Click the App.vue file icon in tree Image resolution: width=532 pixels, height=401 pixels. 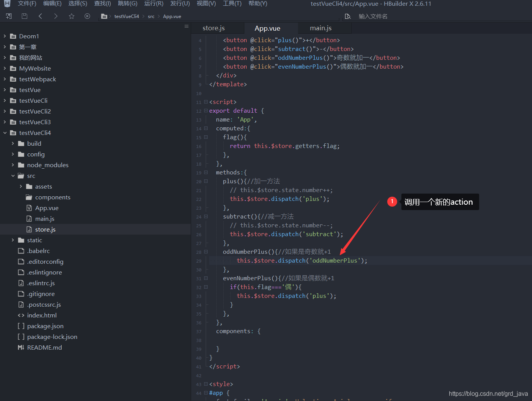click(x=29, y=208)
